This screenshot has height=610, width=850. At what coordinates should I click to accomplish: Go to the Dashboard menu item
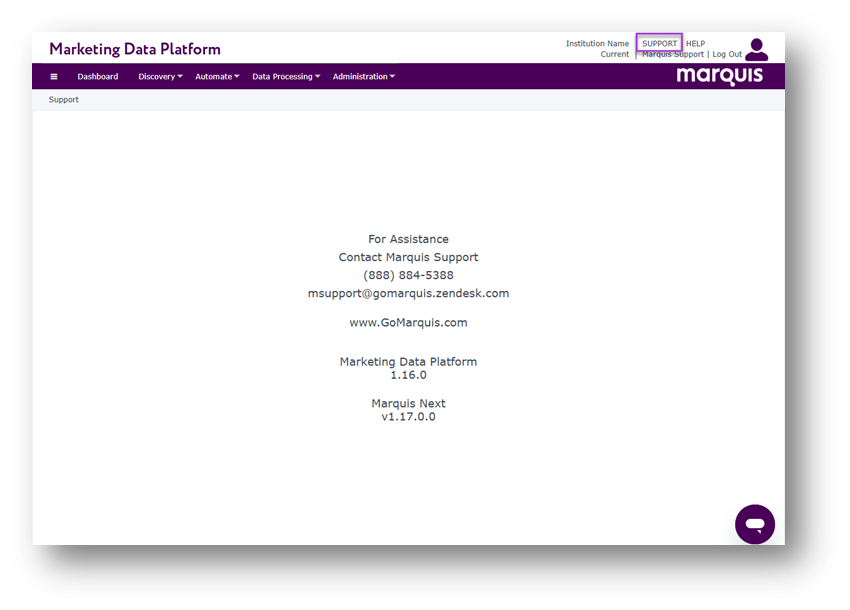click(x=98, y=77)
